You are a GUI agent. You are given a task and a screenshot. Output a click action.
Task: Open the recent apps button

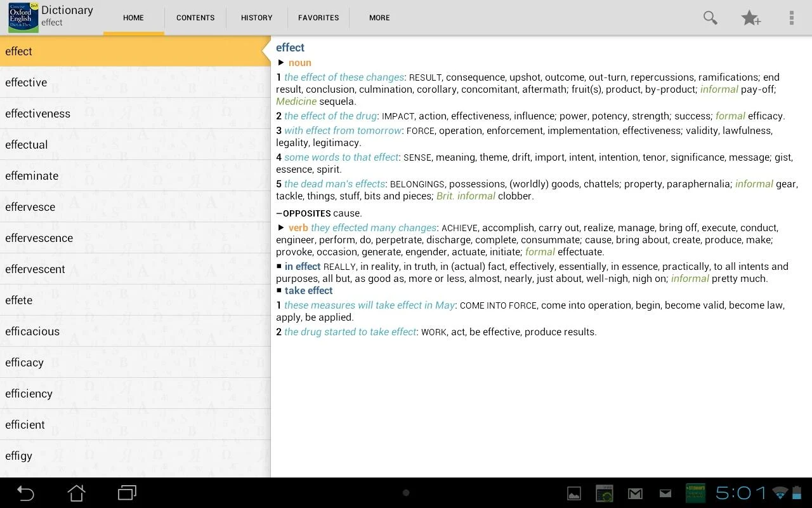coord(127,493)
